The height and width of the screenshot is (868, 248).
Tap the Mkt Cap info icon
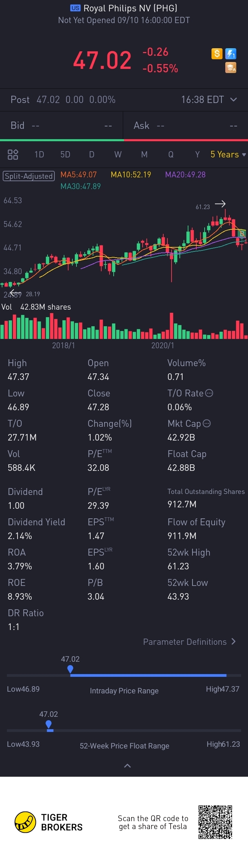pos(207,423)
